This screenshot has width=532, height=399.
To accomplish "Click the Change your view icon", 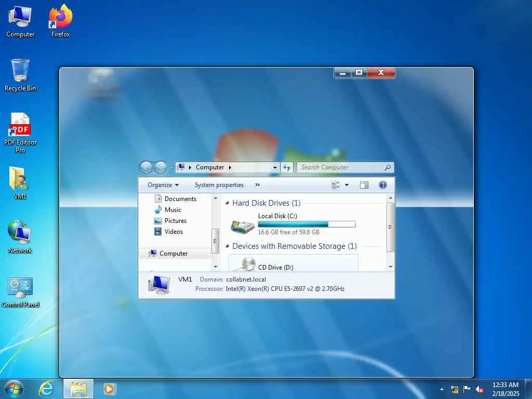I will (x=336, y=185).
